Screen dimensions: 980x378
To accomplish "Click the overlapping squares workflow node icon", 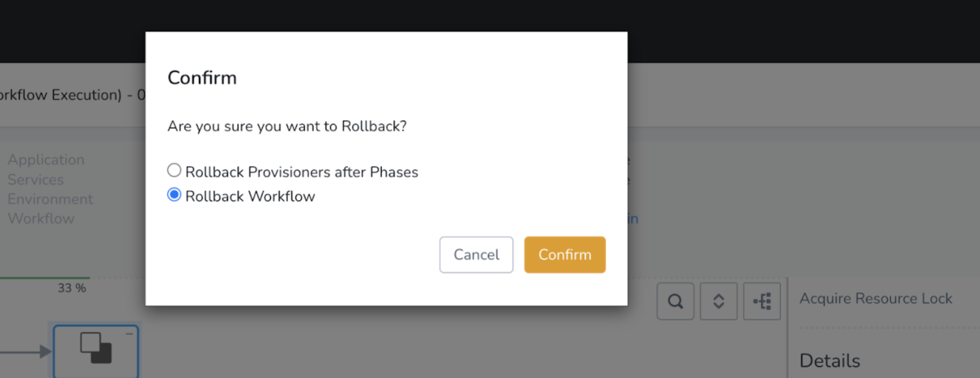I will (x=96, y=348).
